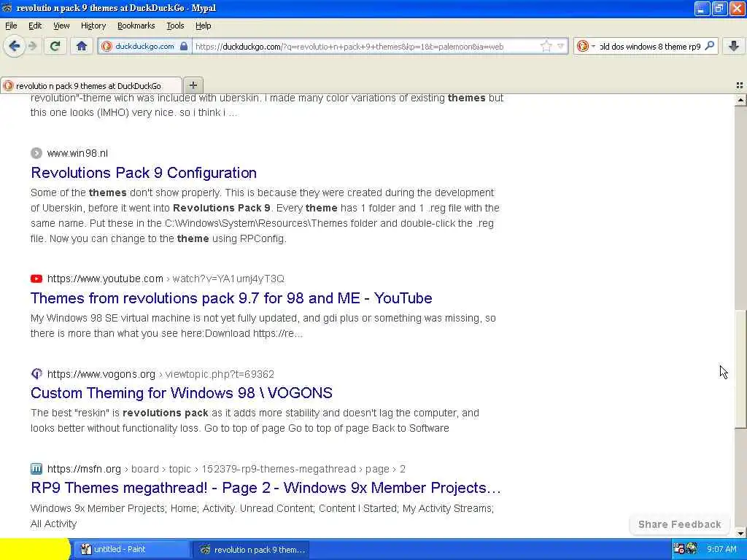Click the DuckDuckGo favicon on the tab

[8, 86]
